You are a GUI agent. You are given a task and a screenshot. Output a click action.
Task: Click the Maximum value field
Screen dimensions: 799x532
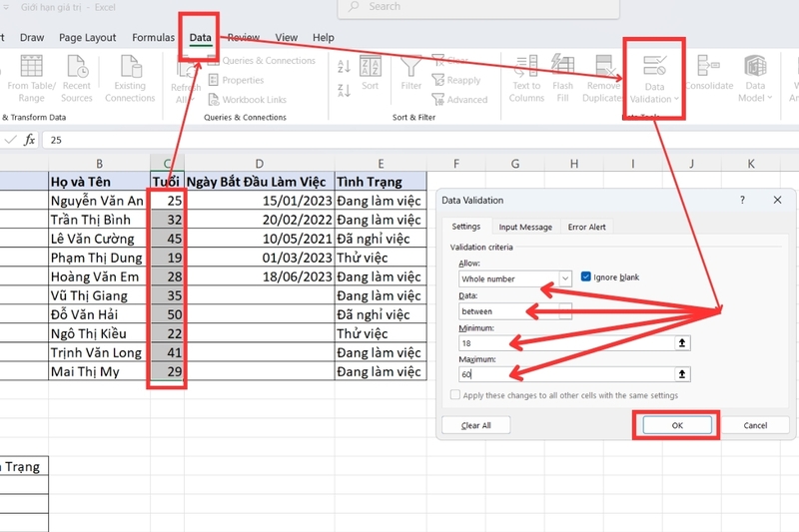pyautogui.click(x=566, y=374)
